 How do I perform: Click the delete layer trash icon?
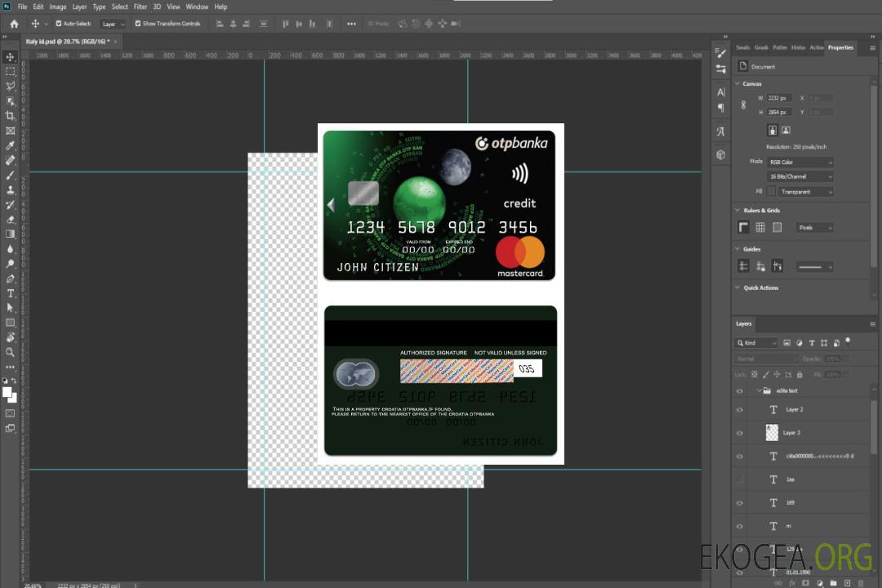(x=861, y=583)
